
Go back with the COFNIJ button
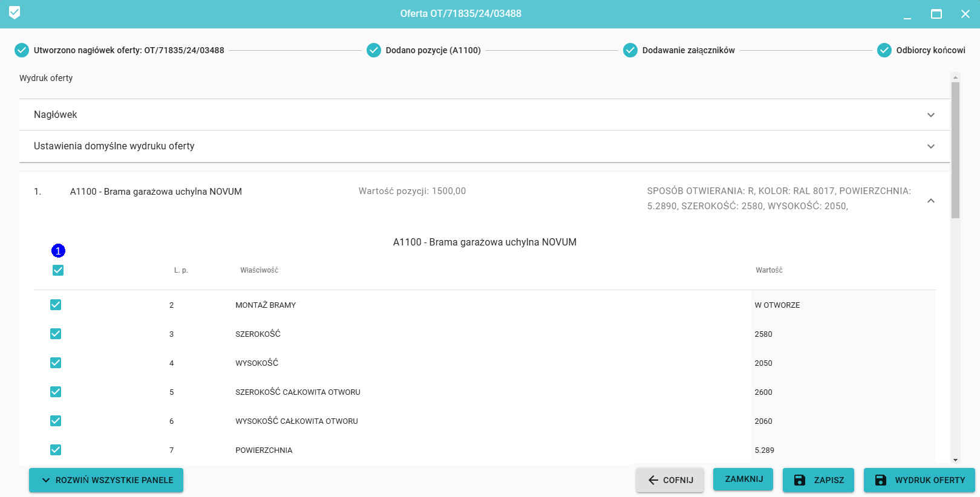point(670,480)
